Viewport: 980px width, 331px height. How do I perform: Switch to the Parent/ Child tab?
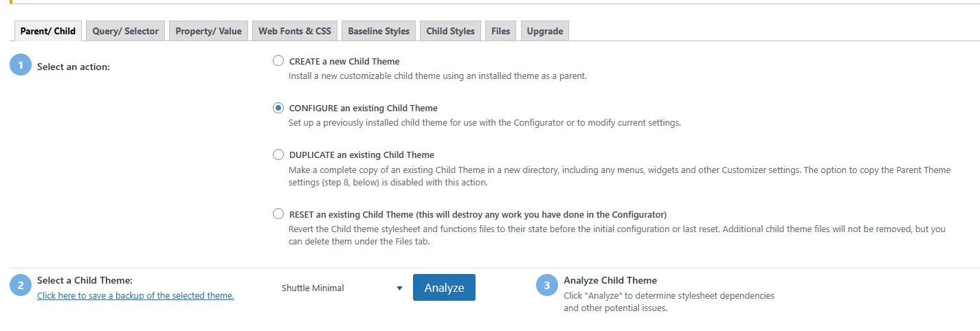click(x=48, y=31)
